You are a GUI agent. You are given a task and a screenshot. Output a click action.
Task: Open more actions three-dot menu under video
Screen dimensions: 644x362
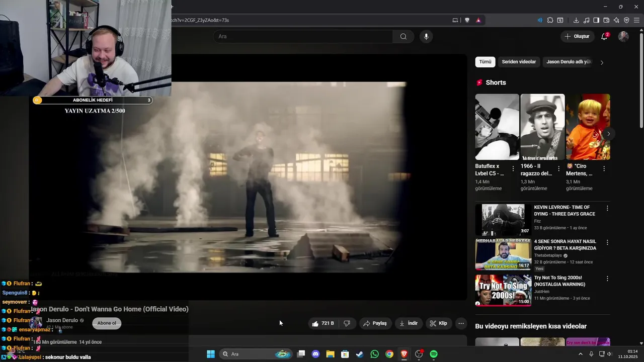(461, 323)
